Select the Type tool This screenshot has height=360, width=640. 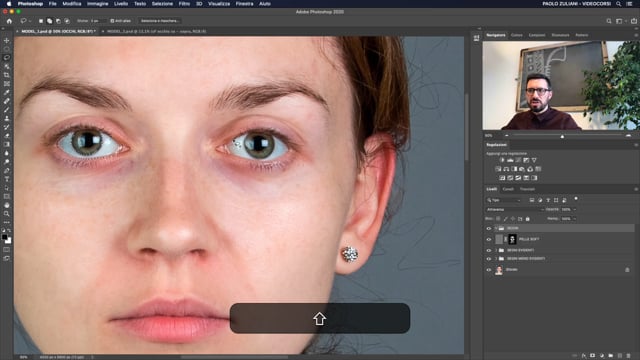click(x=7, y=179)
